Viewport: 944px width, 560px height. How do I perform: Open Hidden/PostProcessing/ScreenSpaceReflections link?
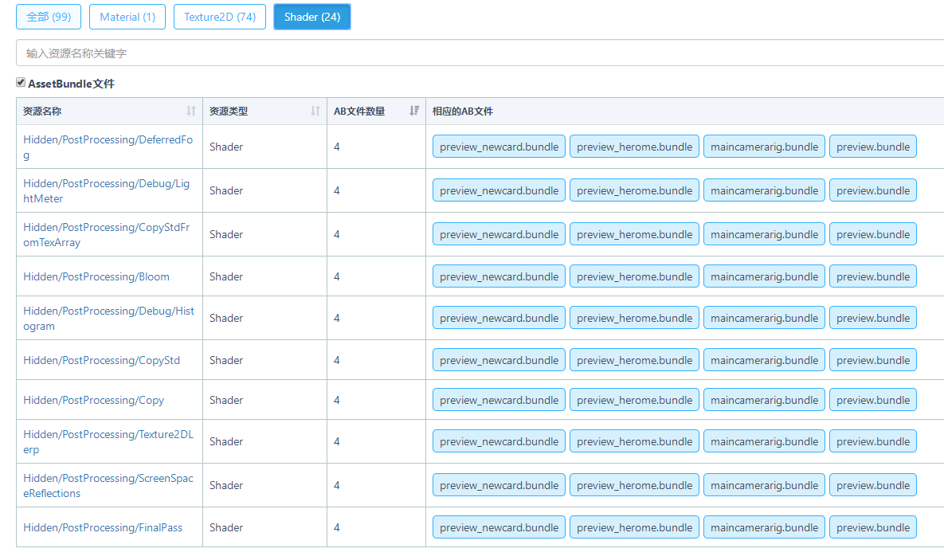click(108, 486)
